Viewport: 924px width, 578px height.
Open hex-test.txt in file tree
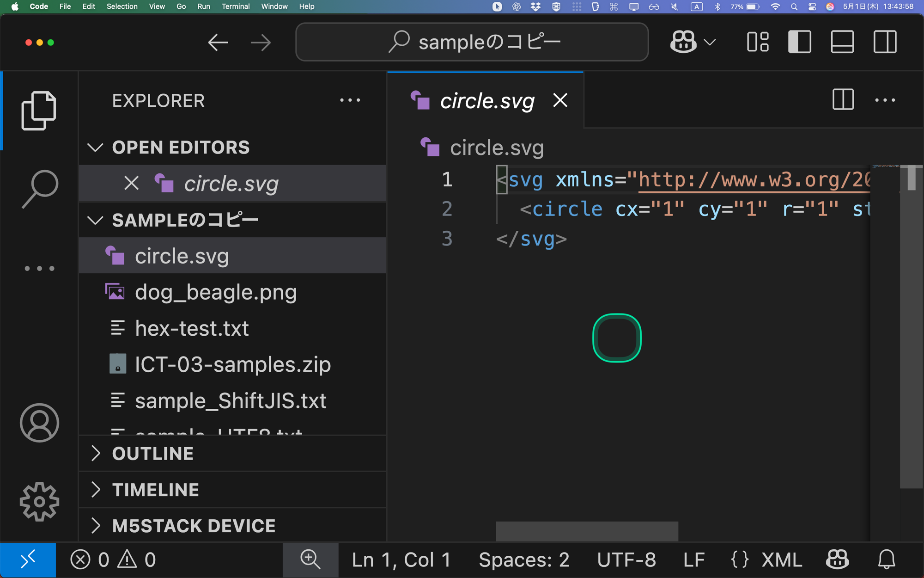pos(232,328)
